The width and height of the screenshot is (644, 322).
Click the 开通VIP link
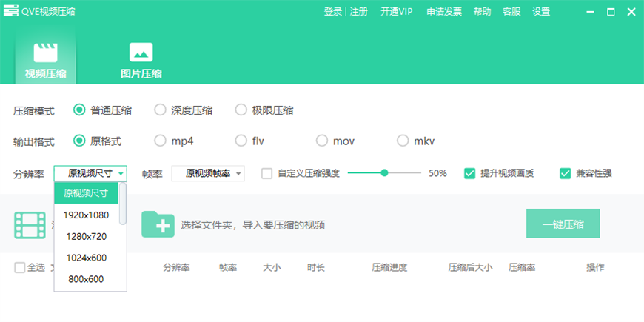point(397,12)
